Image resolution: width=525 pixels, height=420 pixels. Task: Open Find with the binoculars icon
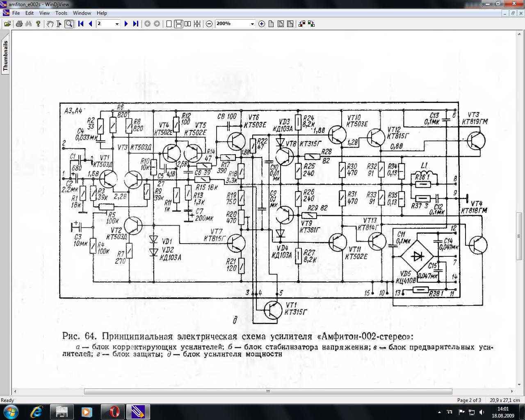28,24
